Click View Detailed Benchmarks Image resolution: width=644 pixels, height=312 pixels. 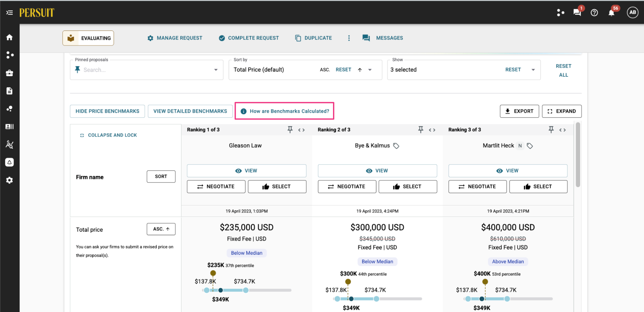pos(190,111)
